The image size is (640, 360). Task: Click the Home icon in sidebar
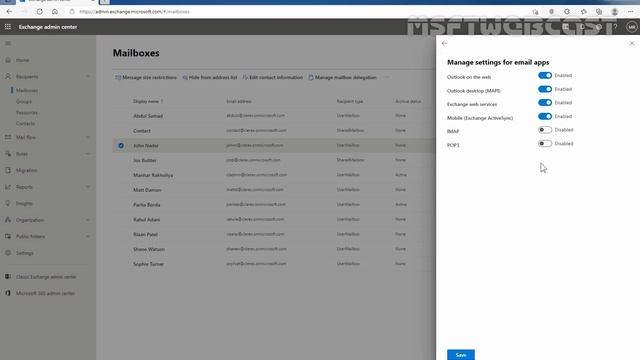coord(8,60)
